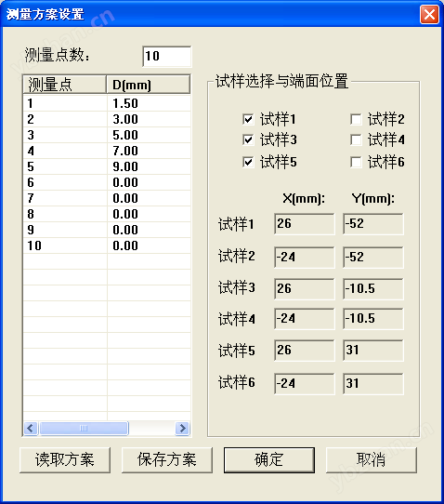This screenshot has width=444, height=504.
Task: Click the 0.00 value in row 6
Action: pyautogui.click(x=125, y=182)
